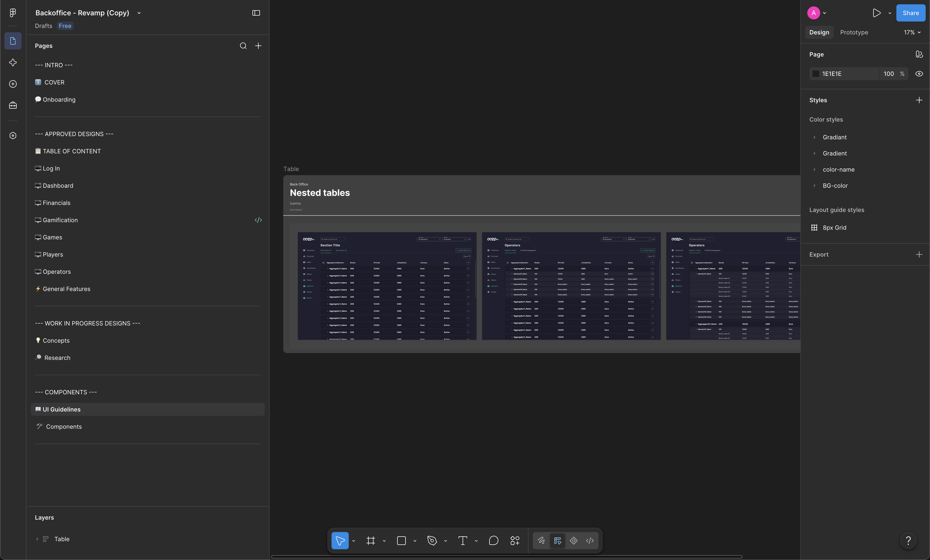Viewport: 930px width, 560px height.
Task: Start the presentation play icon
Action: [876, 13]
